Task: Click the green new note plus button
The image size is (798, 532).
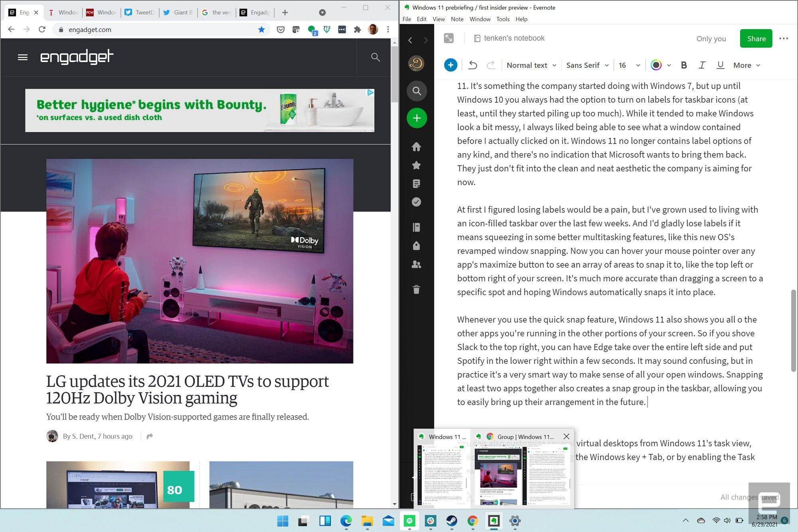Action: [417, 118]
